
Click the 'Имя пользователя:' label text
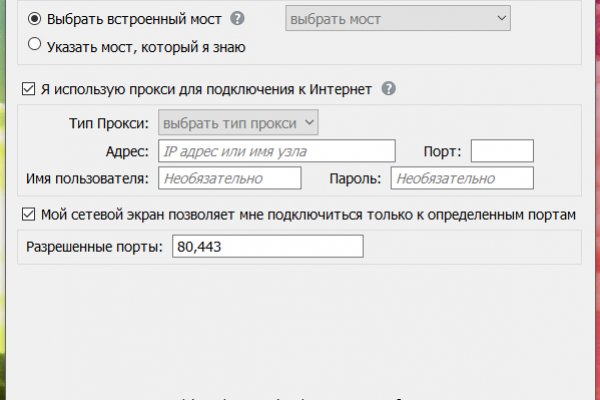(x=87, y=178)
